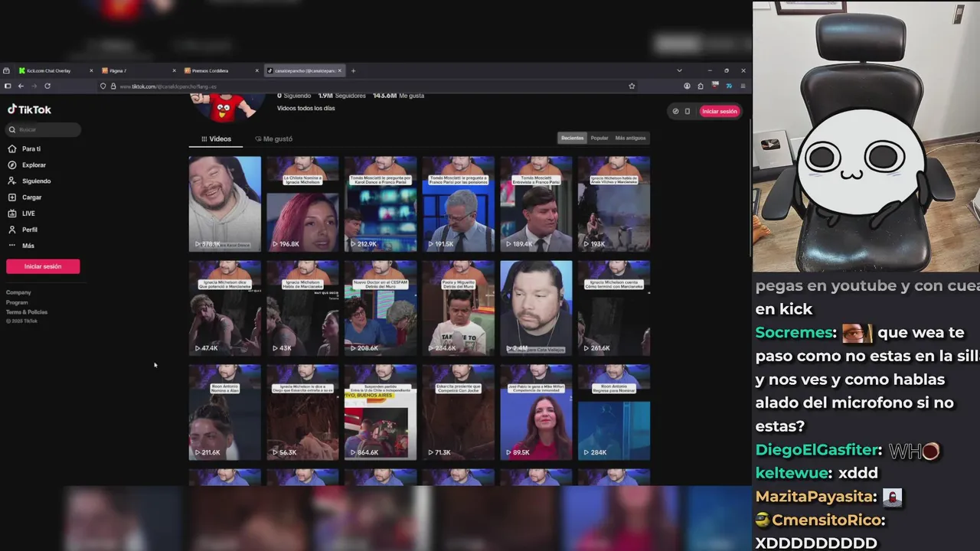The height and width of the screenshot is (551, 980).
Task: Open a new browser tab with plus
Action: point(353,70)
